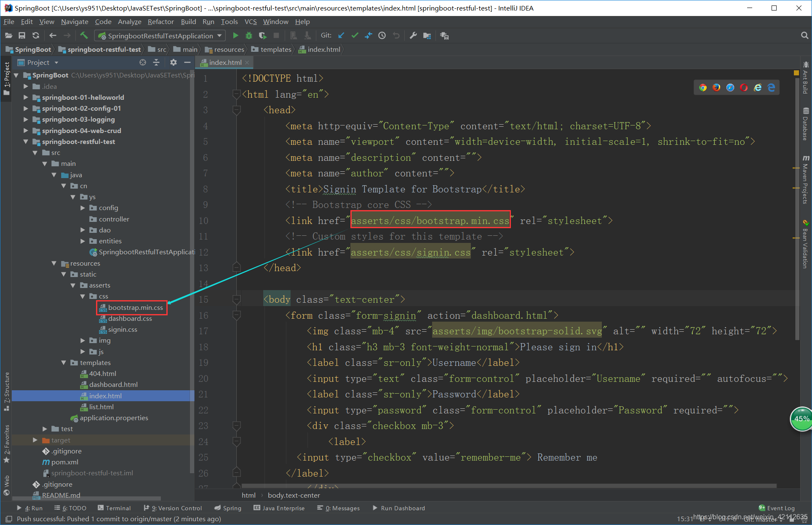Open the Navigate menu
Viewport: 812px width, 525px height.
[75, 21]
